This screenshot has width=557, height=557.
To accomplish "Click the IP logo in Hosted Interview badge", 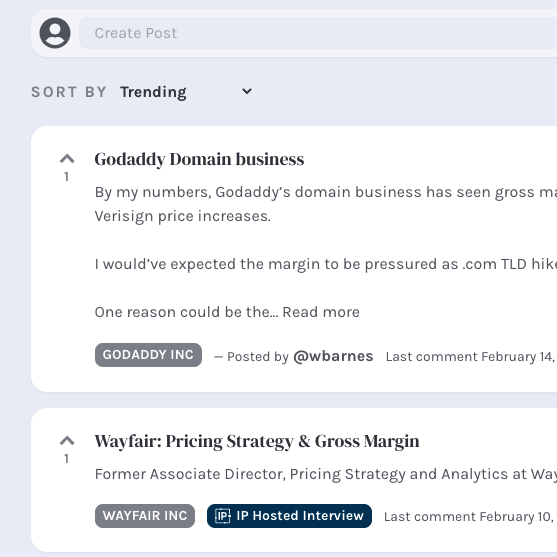I will coord(223,516).
